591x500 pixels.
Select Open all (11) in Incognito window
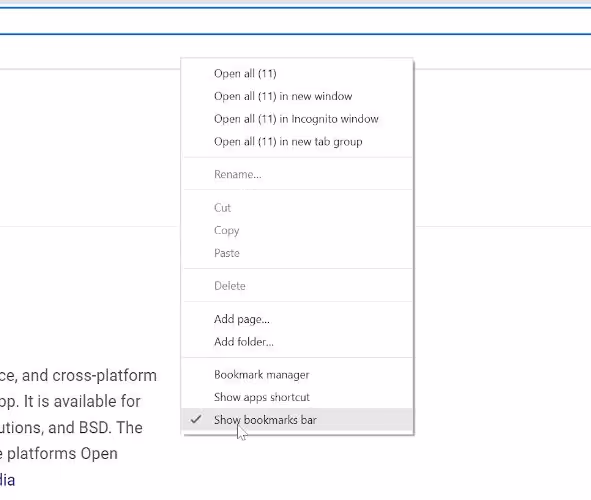click(297, 119)
